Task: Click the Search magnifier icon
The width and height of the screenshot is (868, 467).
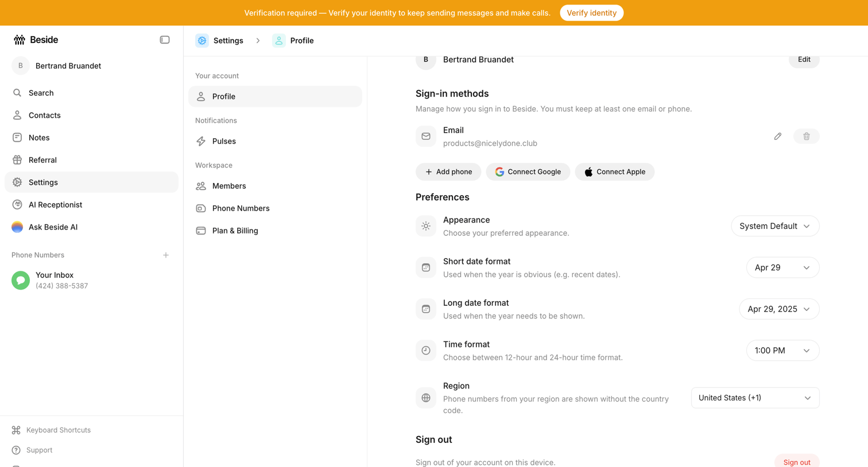Action: coord(17,93)
